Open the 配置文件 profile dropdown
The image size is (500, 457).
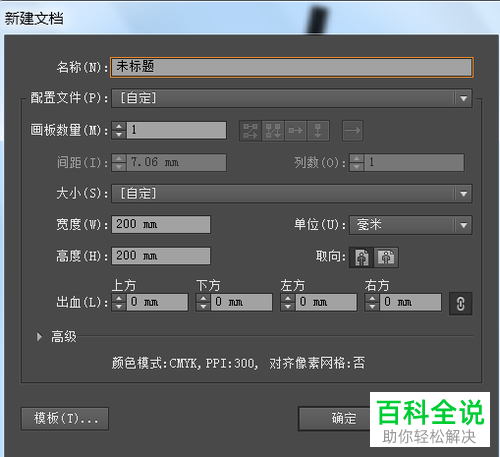click(x=292, y=98)
